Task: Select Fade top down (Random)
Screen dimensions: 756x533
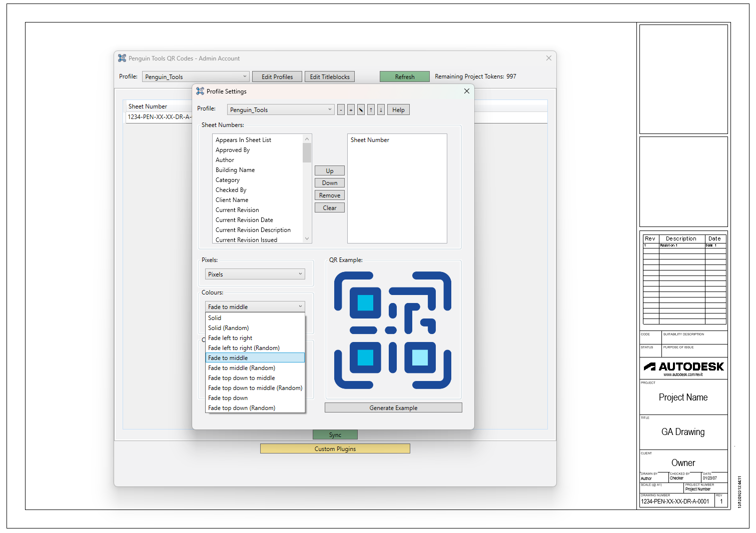Action: (x=255, y=408)
